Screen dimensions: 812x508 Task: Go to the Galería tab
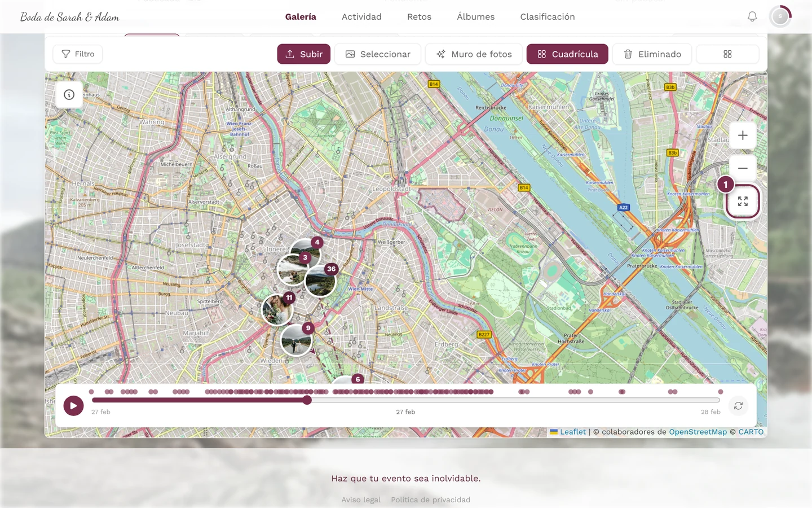(x=301, y=17)
